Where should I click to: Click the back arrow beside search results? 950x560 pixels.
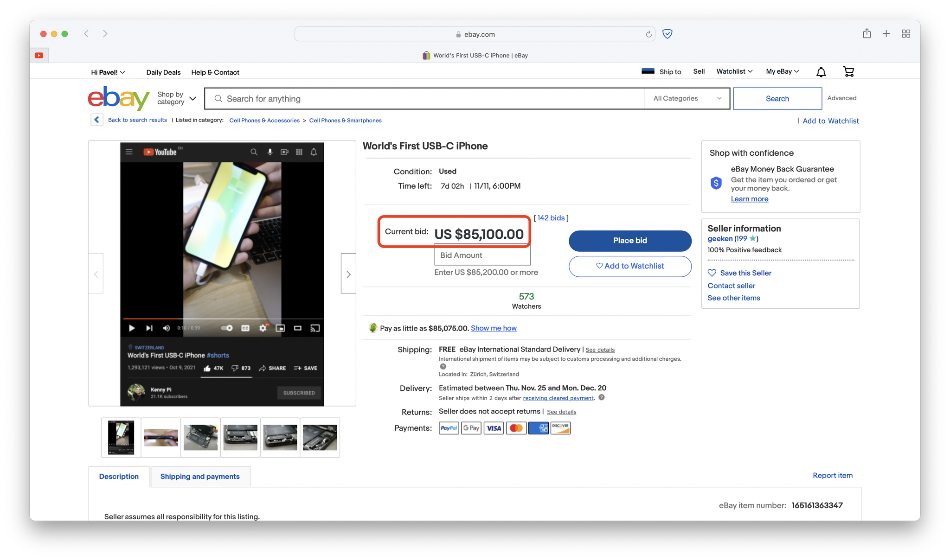pyautogui.click(x=96, y=120)
